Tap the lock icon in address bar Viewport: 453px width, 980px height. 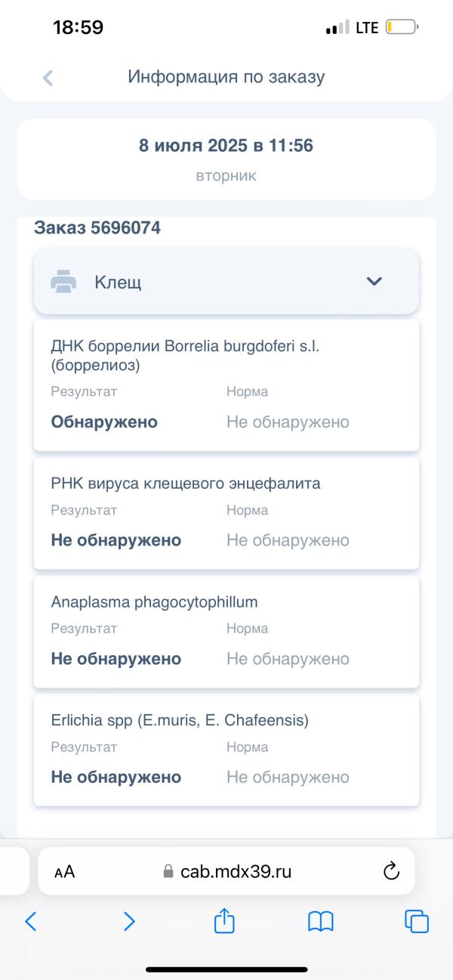click(168, 871)
